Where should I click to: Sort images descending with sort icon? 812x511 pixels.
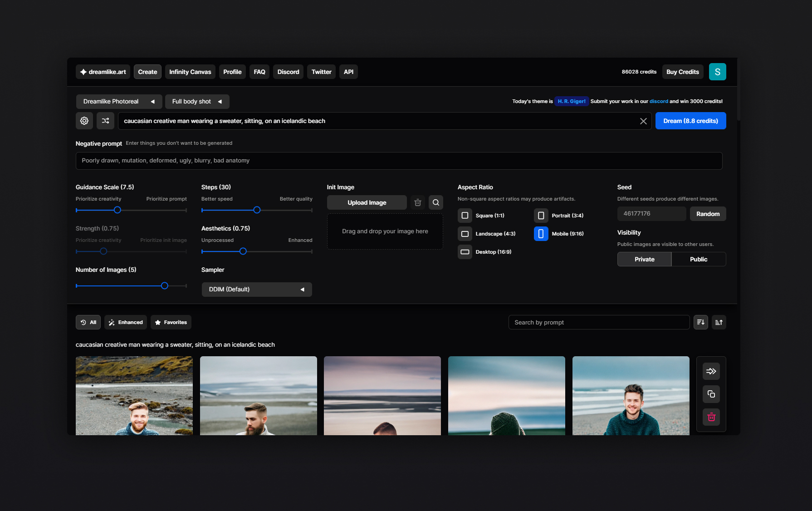pyautogui.click(x=701, y=322)
